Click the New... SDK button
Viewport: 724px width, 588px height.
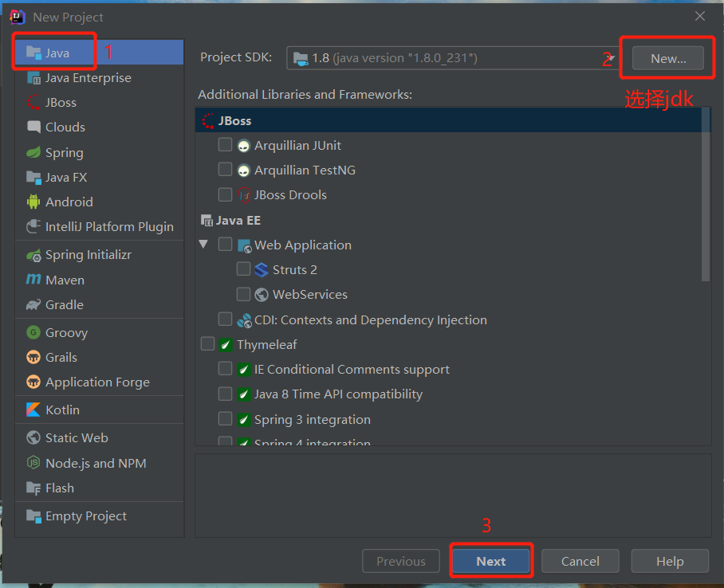(x=667, y=58)
